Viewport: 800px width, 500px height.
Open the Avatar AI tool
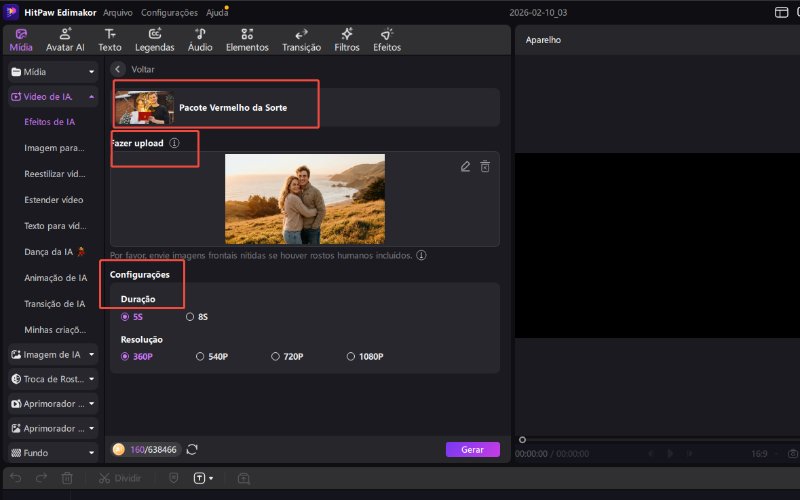click(x=65, y=40)
